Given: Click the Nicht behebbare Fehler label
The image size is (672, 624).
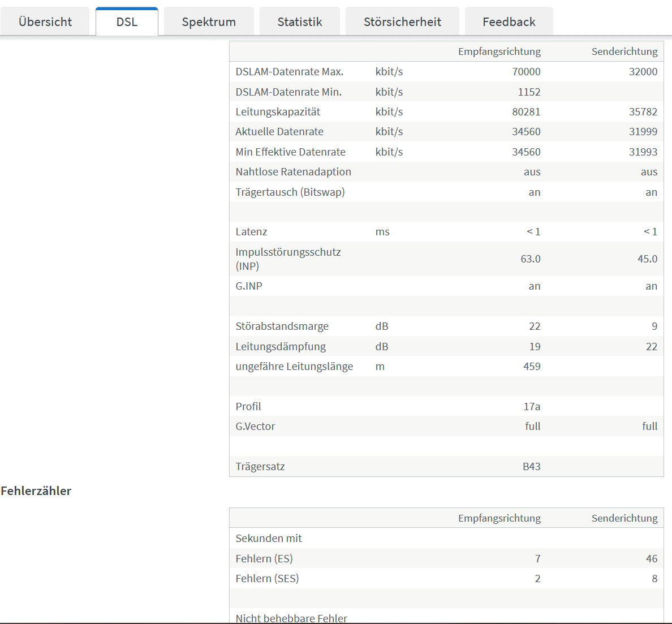Looking at the screenshot, I should (x=291, y=618).
